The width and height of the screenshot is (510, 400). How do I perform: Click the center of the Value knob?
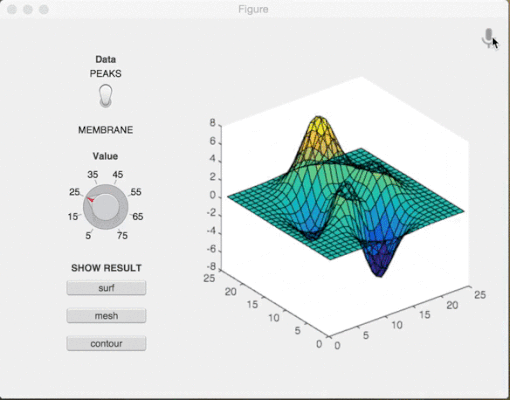click(x=106, y=207)
